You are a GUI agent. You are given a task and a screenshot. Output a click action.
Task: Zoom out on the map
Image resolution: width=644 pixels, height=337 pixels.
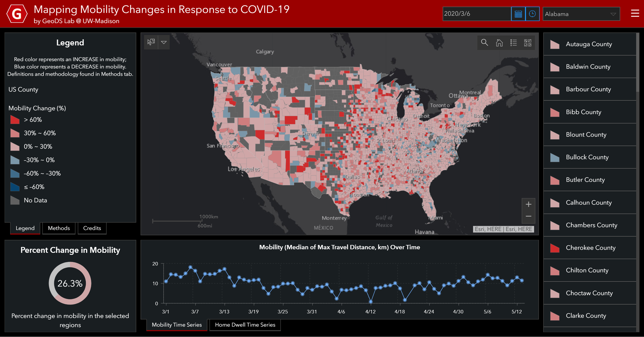pos(528,216)
